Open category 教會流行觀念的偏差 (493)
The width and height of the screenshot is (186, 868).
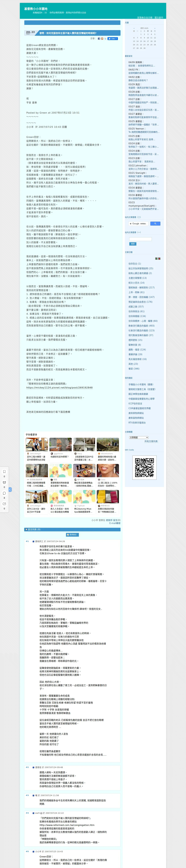point(141,325)
